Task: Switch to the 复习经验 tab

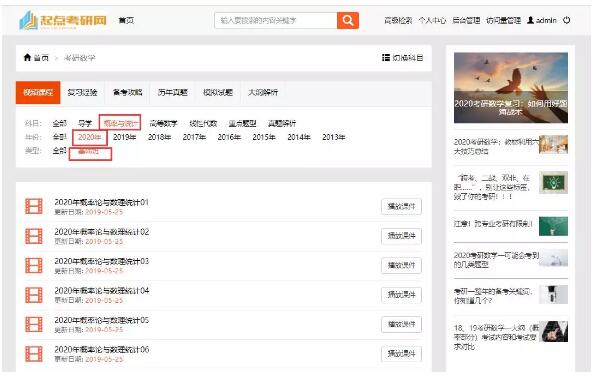Action: (x=82, y=92)
